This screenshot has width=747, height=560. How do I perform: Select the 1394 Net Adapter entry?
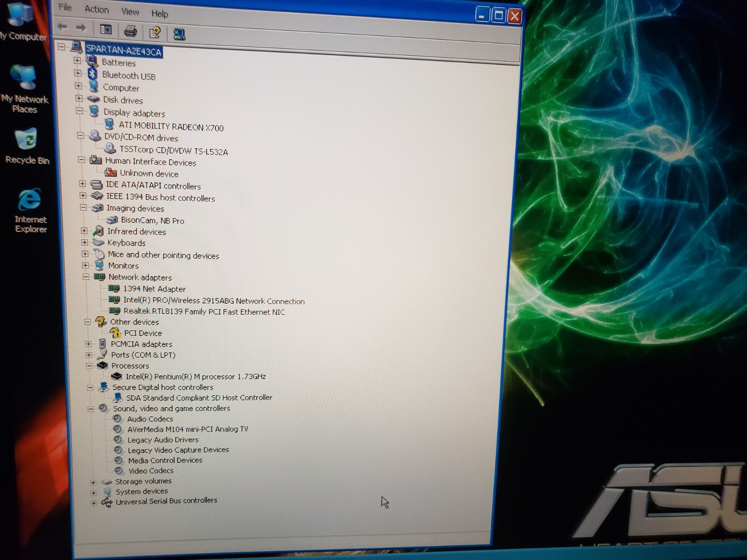pyautogui.click(x=155, y=289)
